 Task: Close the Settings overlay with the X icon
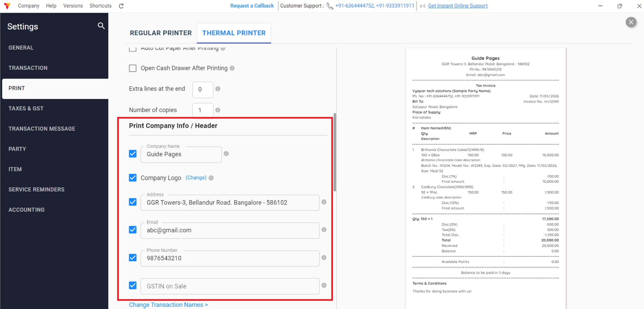[631, 22]
